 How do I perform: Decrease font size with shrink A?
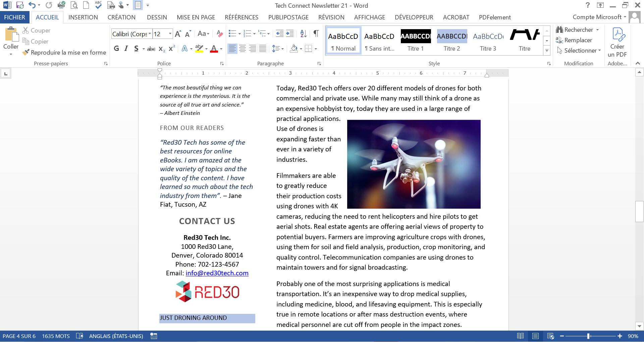point(188,34)
